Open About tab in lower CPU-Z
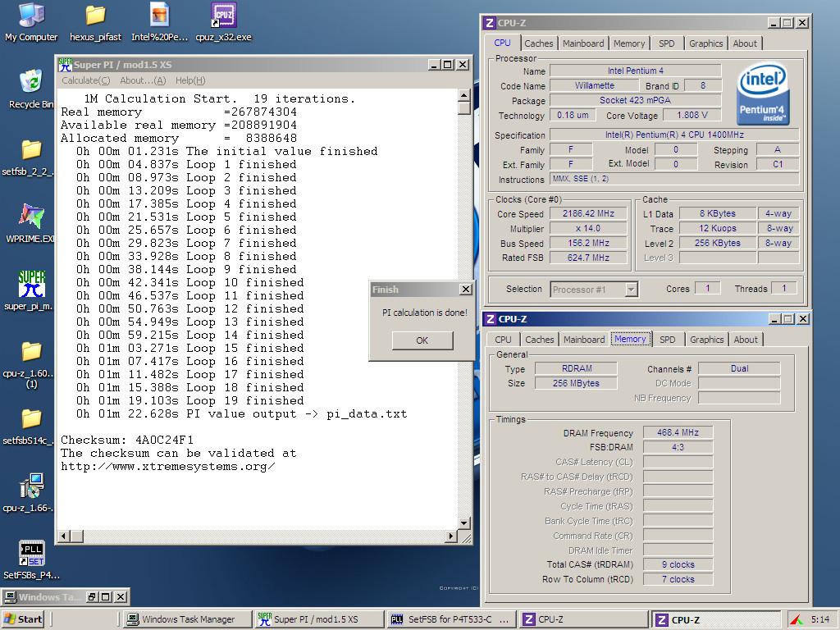 (746, 340)
